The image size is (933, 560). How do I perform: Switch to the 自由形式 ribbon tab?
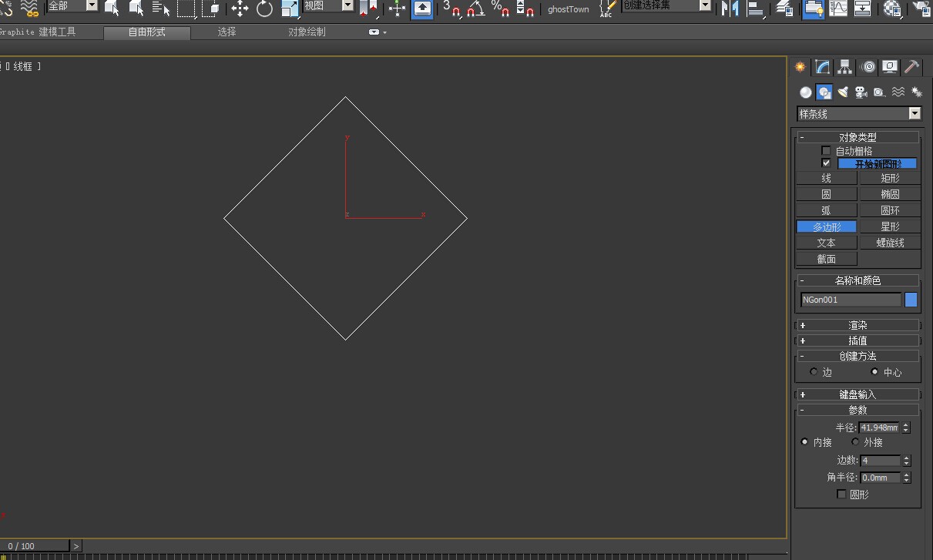click(x=147, y=32)
